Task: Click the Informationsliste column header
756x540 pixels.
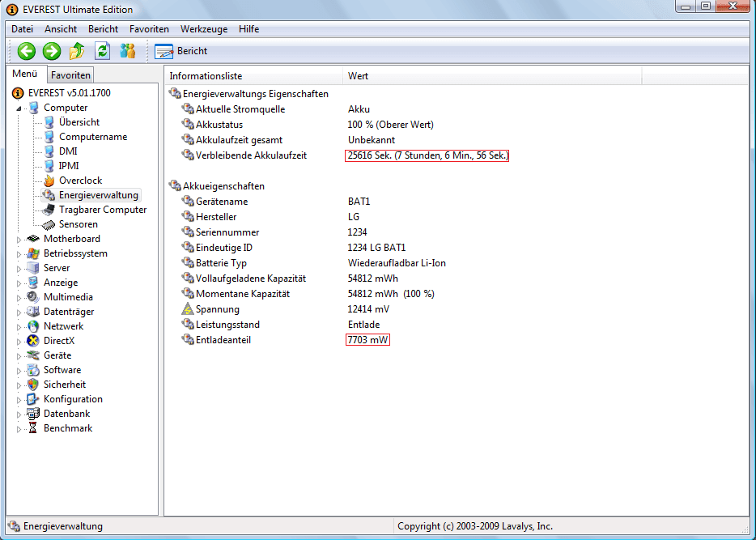Action: coord(253,75)
